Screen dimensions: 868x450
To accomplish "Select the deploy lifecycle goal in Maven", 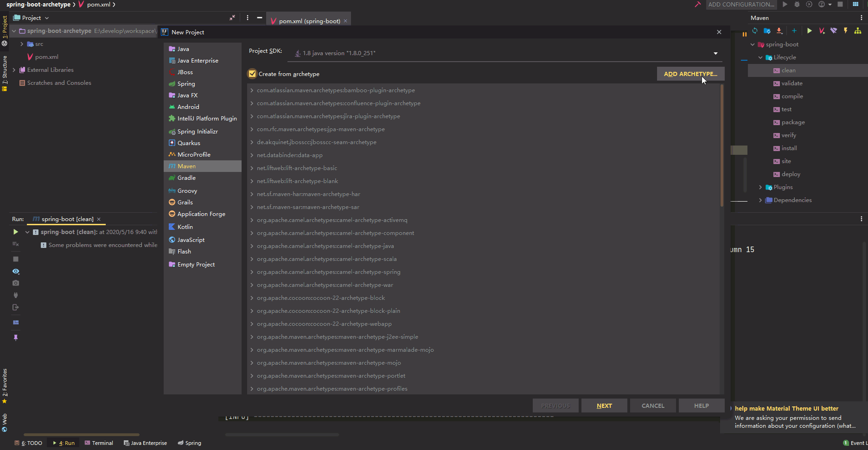I will (791, 174).
